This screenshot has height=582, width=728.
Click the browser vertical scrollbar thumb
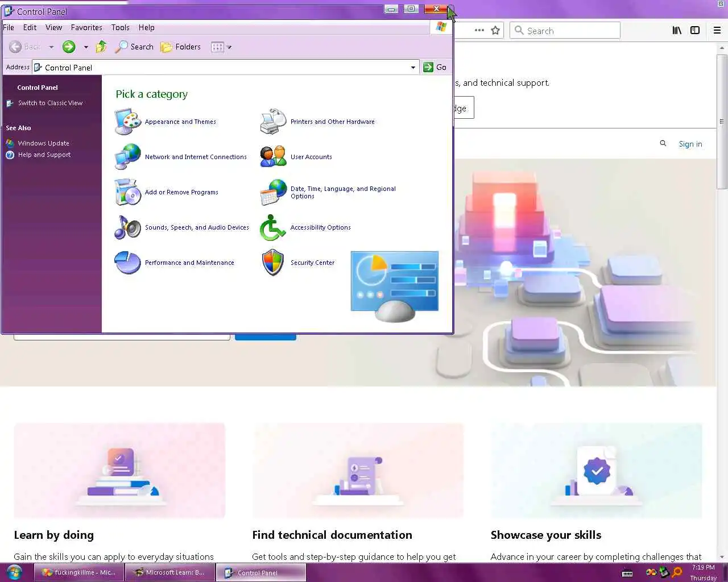click(722, 122)
